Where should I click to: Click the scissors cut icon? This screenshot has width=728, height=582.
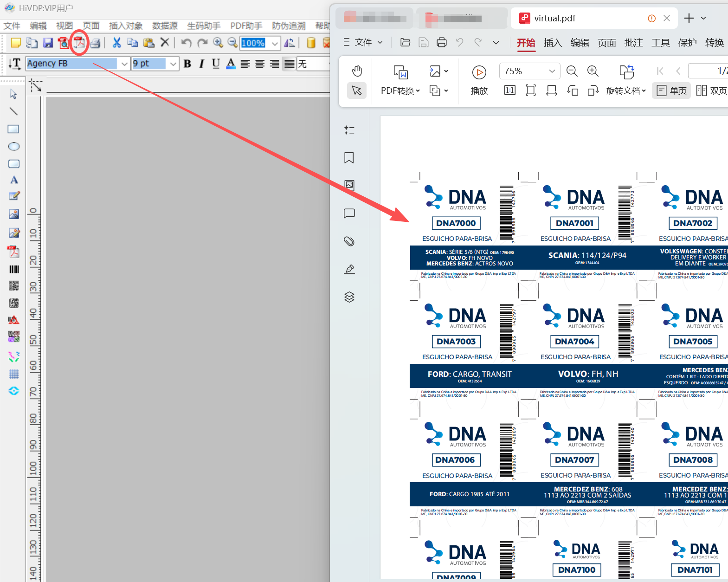[x=116, y=43]
